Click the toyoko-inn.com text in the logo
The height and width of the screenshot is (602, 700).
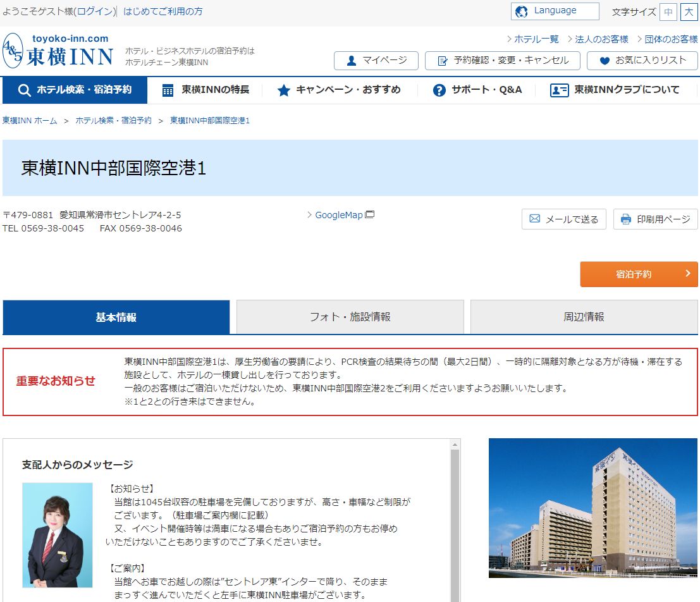(71, 39)
